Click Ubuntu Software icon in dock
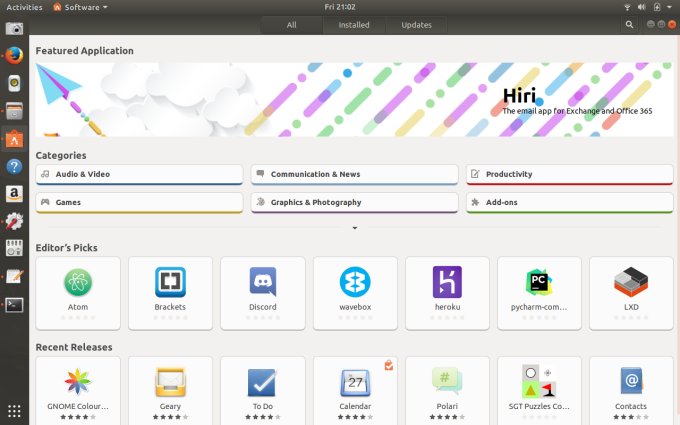 point(14,139)
